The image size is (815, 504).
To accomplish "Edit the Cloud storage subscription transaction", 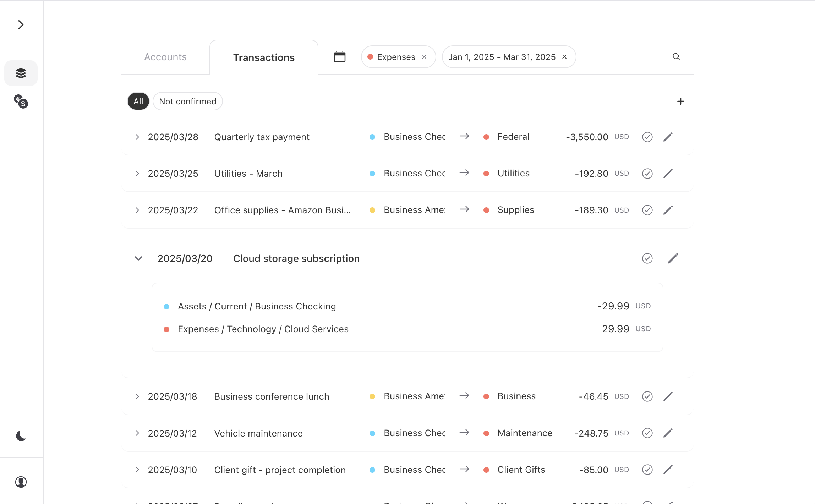I will pos(673,258).
